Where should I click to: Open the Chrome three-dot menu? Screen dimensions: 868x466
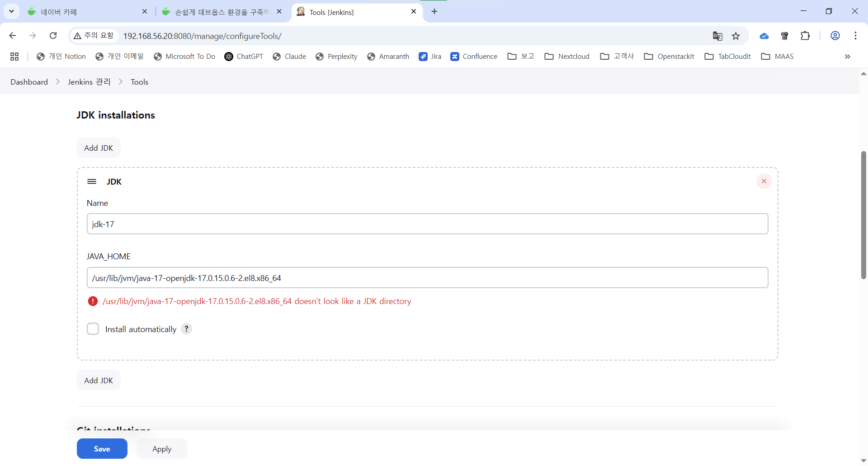tap(855, 36)
